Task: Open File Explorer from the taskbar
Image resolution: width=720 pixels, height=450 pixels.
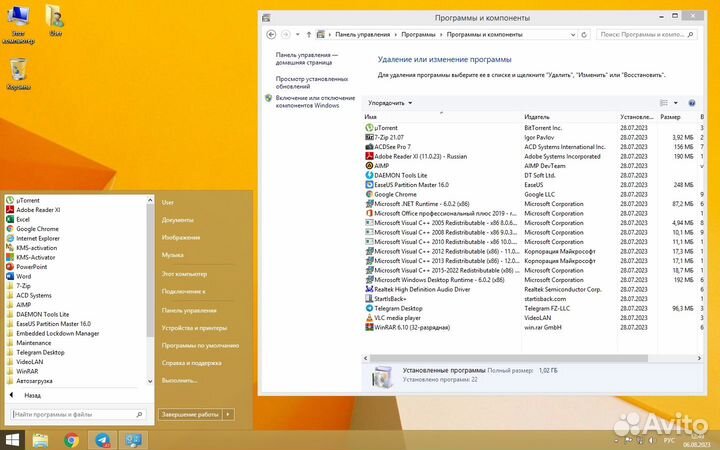Action: (x=40, y=440)
